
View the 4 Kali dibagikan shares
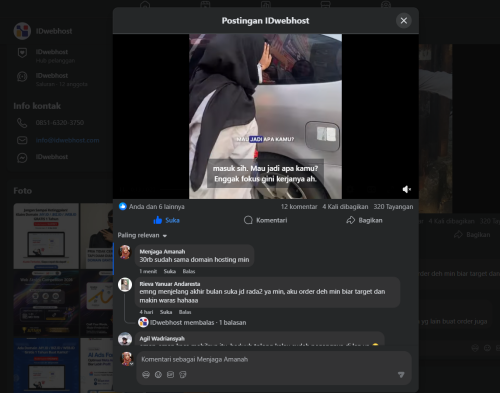[345, 207]
